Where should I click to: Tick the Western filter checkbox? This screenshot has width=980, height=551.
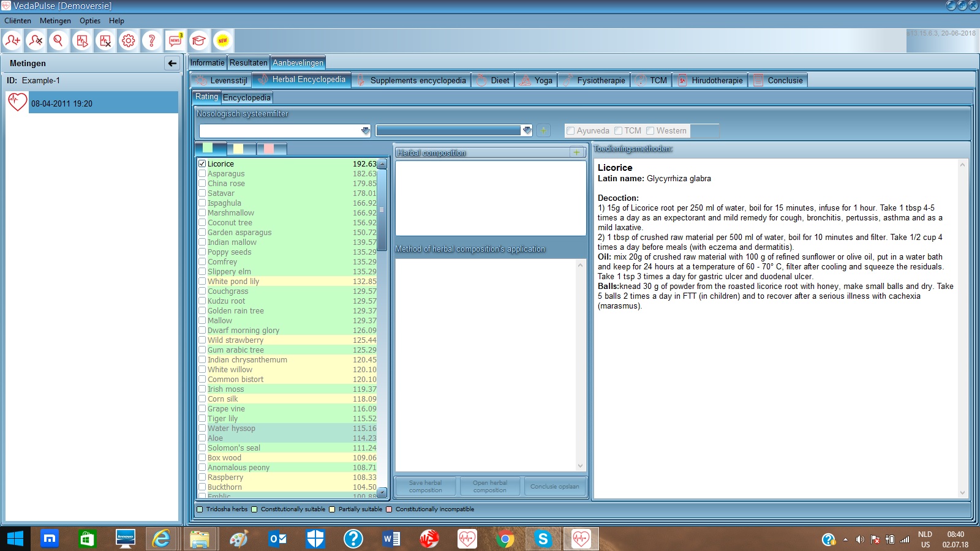pos(650,130)
